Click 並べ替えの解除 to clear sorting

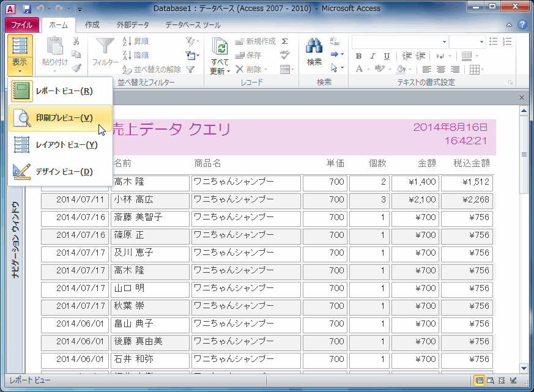pyautogui.click(x=152, y=70)
